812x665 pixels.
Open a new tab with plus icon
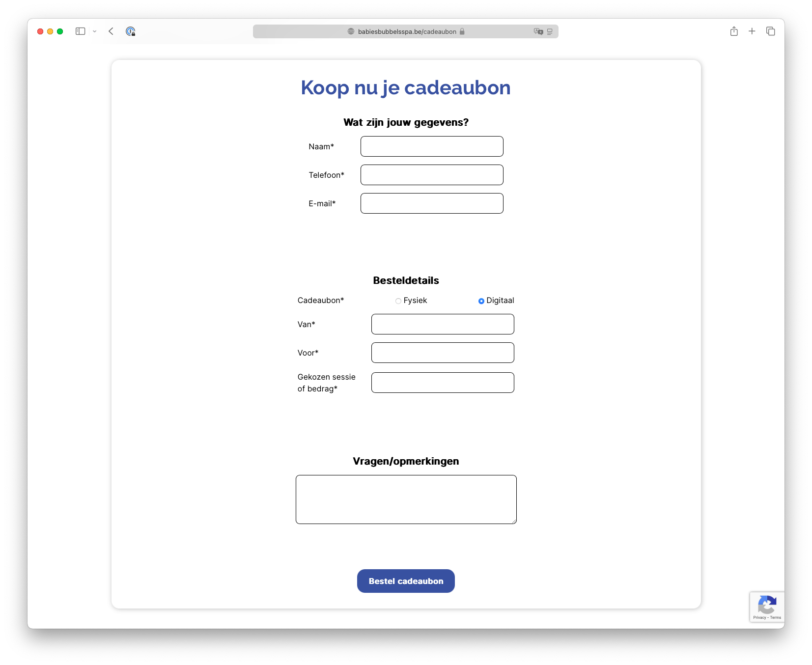pyautogui.click(x=752, y=31)
